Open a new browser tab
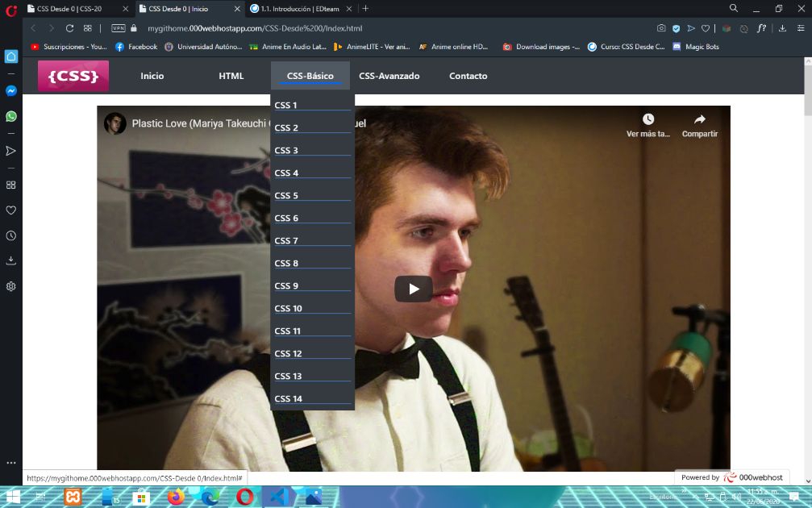 pos(365,8)
